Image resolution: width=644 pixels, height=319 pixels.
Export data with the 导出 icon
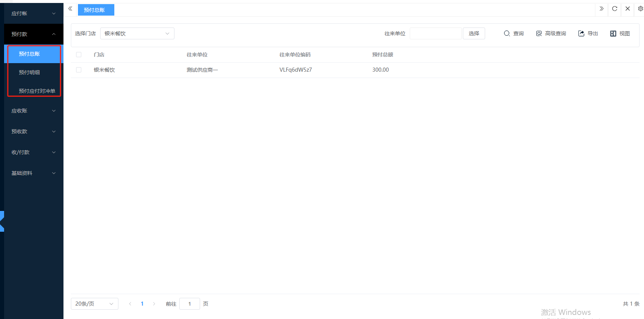[588, 33]
